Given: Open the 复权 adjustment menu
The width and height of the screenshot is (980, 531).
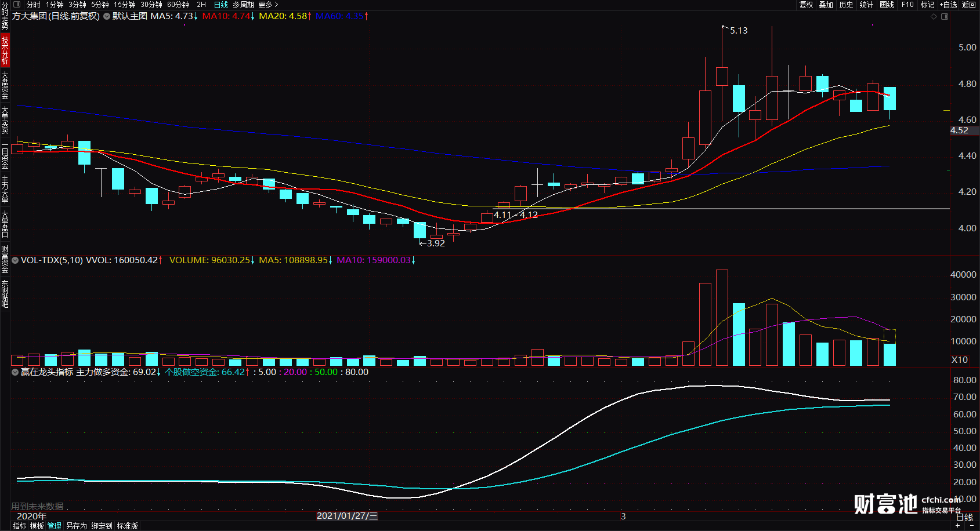Looking at the screenshot, I should (807, 5).
